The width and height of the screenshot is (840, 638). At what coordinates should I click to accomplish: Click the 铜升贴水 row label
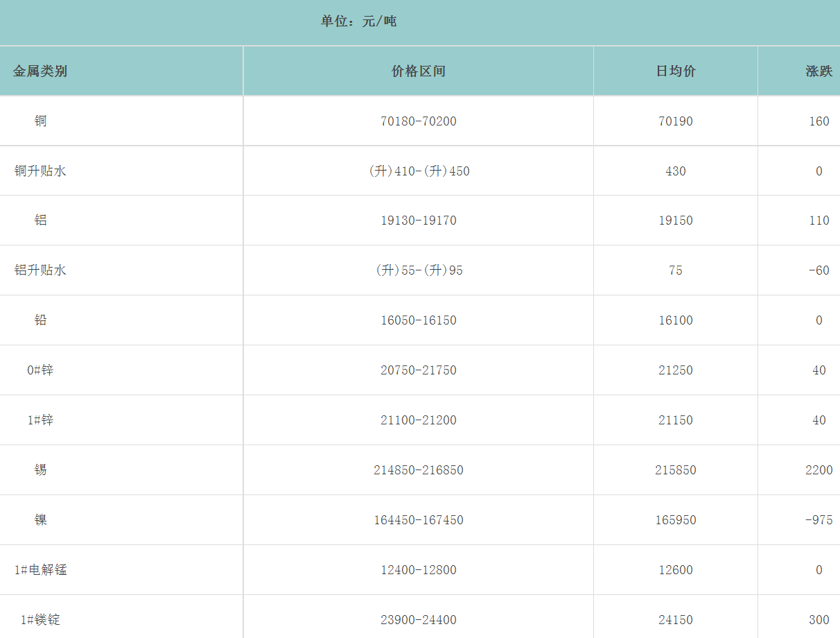pos(40,171)
